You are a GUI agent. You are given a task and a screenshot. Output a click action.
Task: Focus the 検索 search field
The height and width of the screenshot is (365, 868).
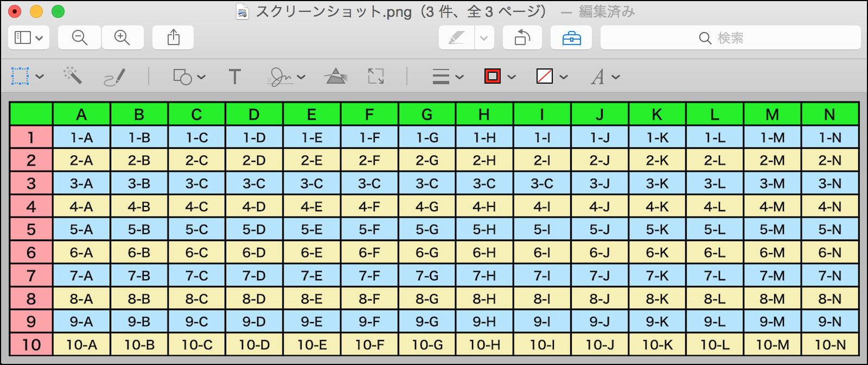(730, 38)
